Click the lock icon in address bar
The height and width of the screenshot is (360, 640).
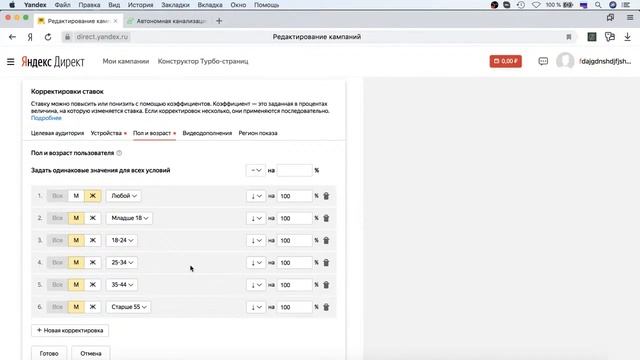point(67,37)
